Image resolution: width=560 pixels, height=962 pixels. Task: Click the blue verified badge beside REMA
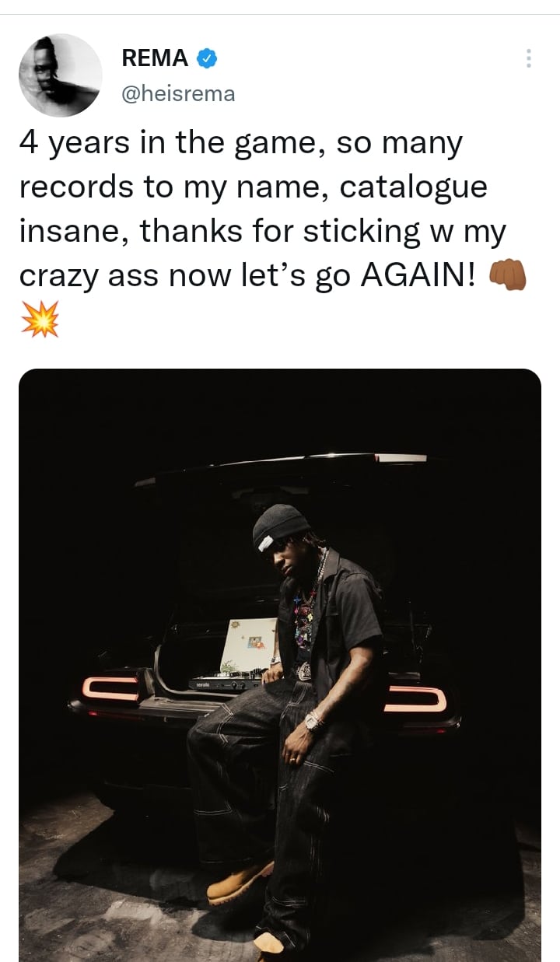pos(206,58)
